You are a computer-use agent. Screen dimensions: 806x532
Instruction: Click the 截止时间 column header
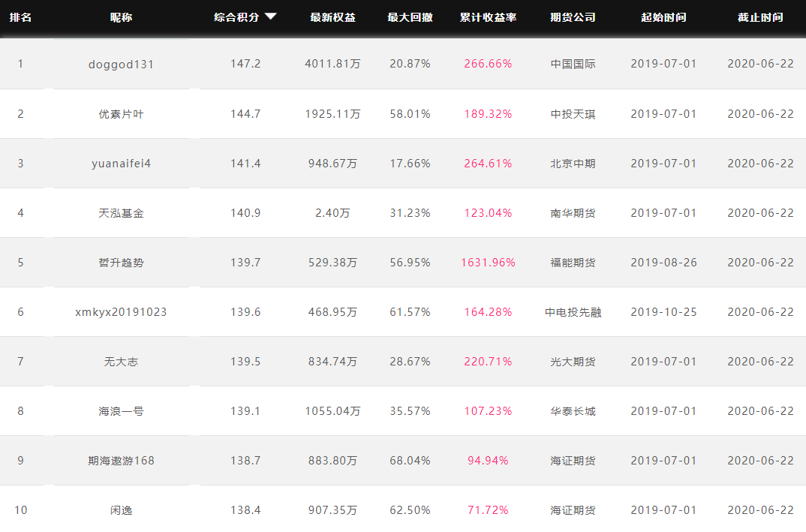(x=760, y=17)
